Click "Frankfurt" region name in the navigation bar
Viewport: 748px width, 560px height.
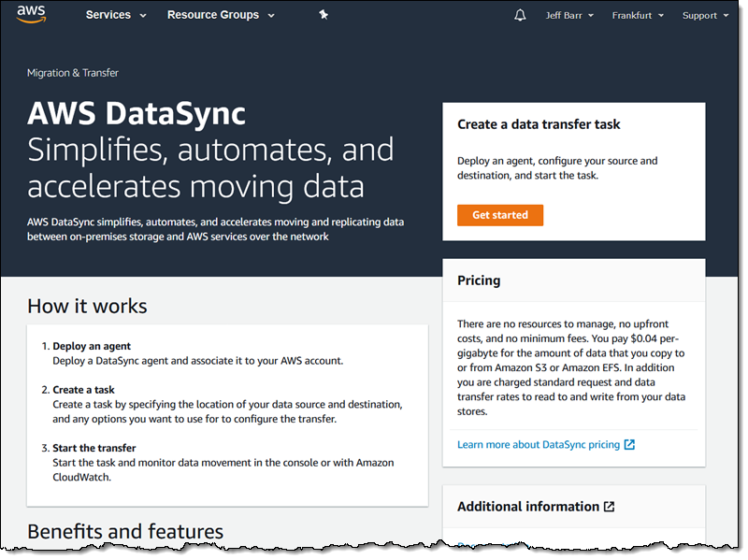(x=631, y=15)
